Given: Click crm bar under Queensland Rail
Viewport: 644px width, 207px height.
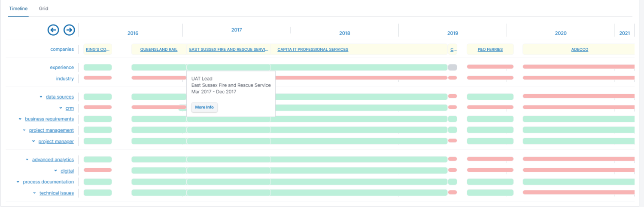Looking at the screenshot, I should [x=159, y=107].
